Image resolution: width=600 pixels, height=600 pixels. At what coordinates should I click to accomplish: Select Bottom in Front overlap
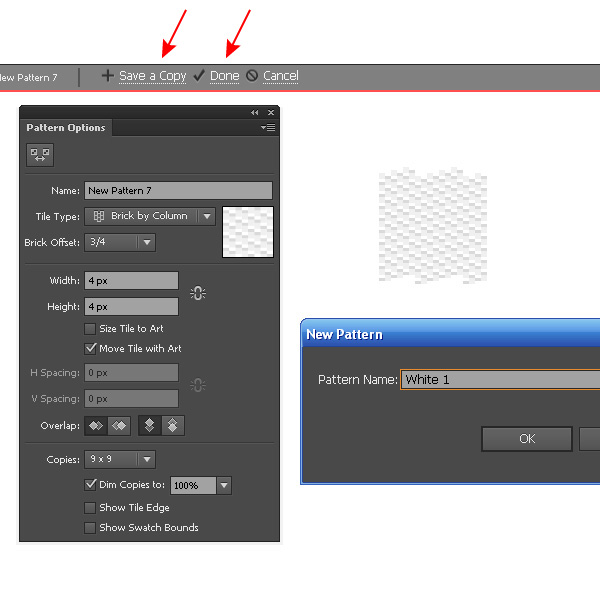(173, 426)
